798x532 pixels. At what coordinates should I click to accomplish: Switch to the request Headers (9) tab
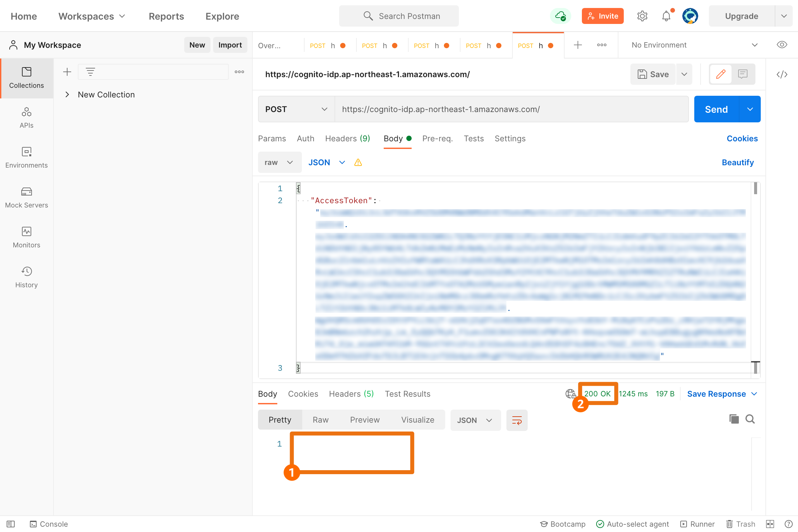347,138
